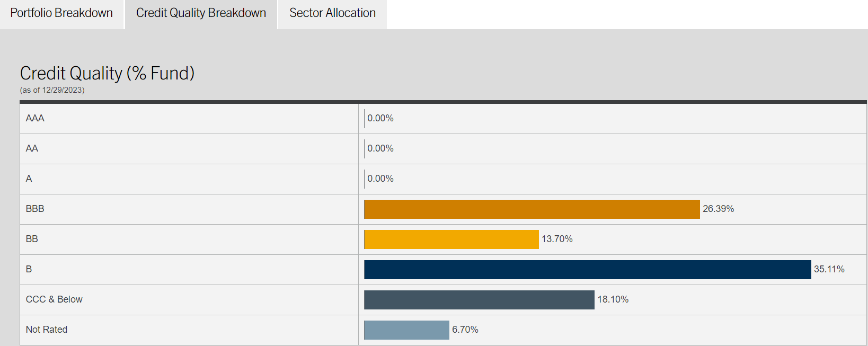Switch to the Sector Allocation tab
This screenshot has height=346, width=868.
click(x=332, y=13)
